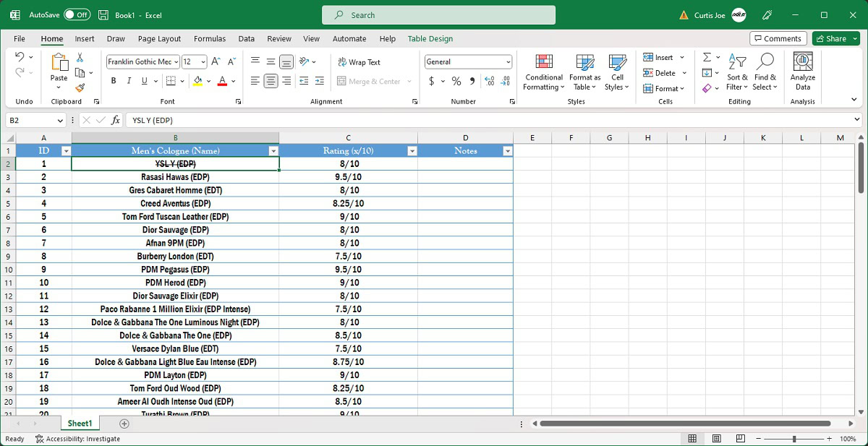This screenshot has width=868, height=446.
Task: Click the Merge & Center icon
Action: (x=369, y=82)
